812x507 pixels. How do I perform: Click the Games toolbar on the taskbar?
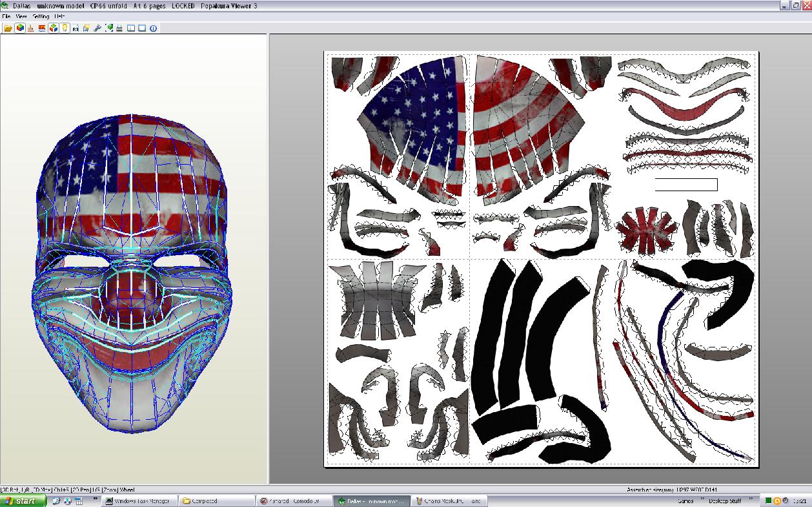coord(685,501)
